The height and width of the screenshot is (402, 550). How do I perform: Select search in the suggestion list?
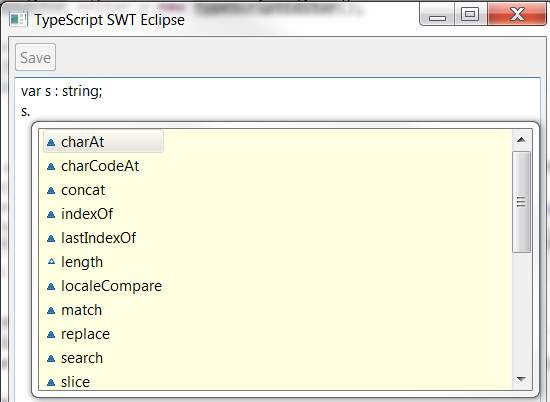coord(82,359)
